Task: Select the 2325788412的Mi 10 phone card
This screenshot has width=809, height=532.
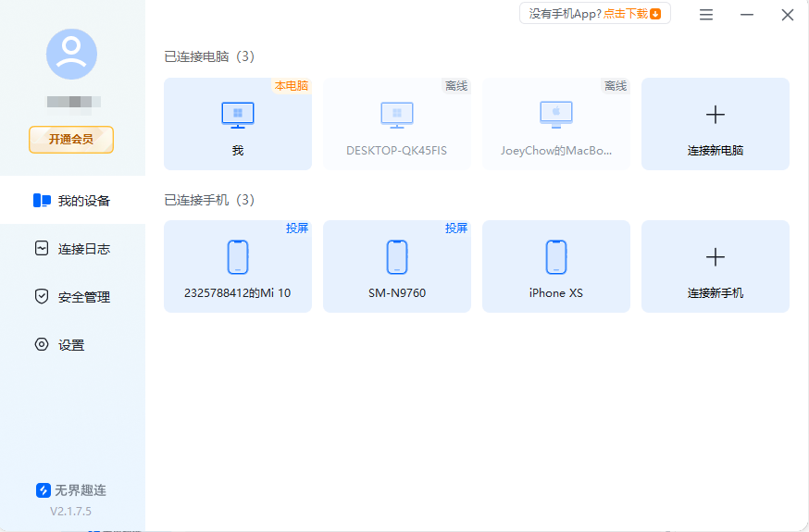Action: point(238,266)
